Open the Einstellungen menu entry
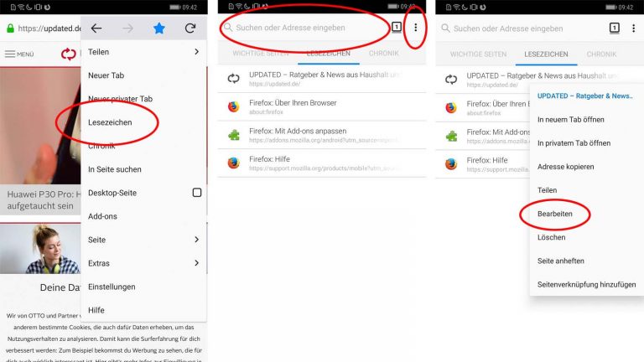This screenshot has height=362, width=644. pos(112,287)
